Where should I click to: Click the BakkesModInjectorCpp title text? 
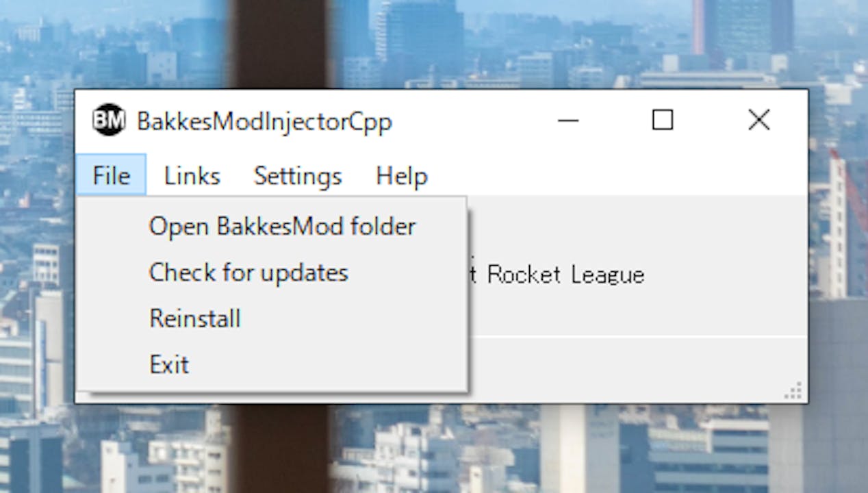click(x=264, y=122)
